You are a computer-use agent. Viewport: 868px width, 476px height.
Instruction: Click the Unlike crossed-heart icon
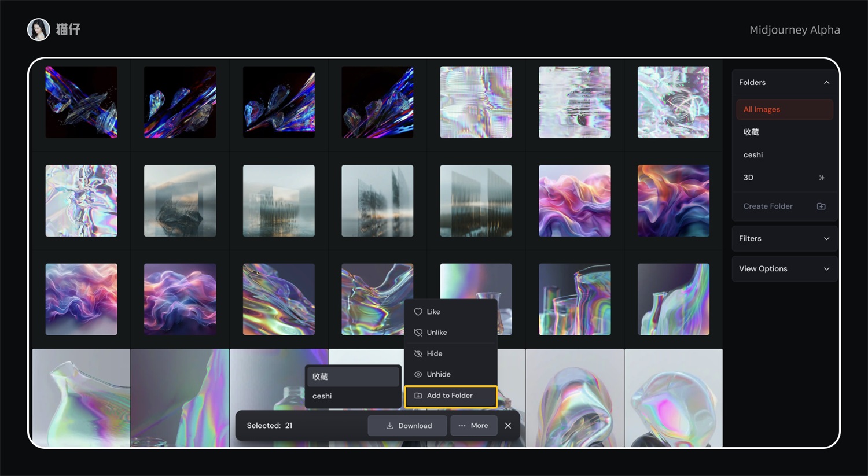pos(418,333)
